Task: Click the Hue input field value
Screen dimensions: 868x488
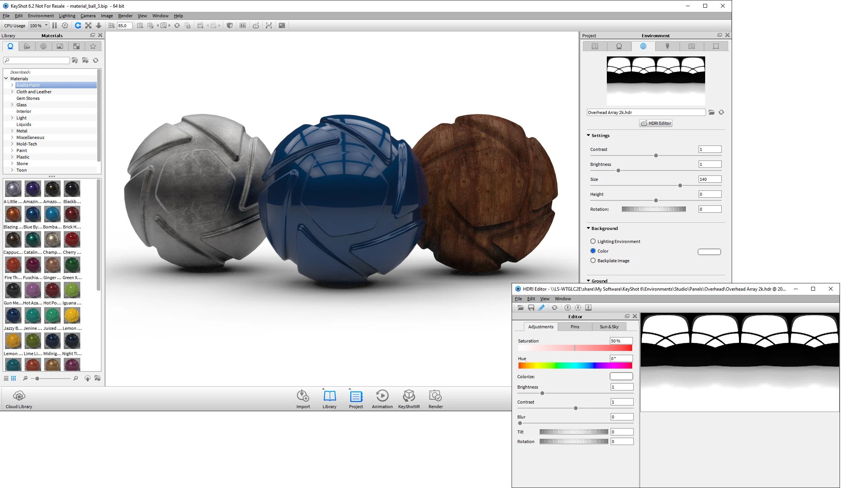Action: click(x=621, y=358)
